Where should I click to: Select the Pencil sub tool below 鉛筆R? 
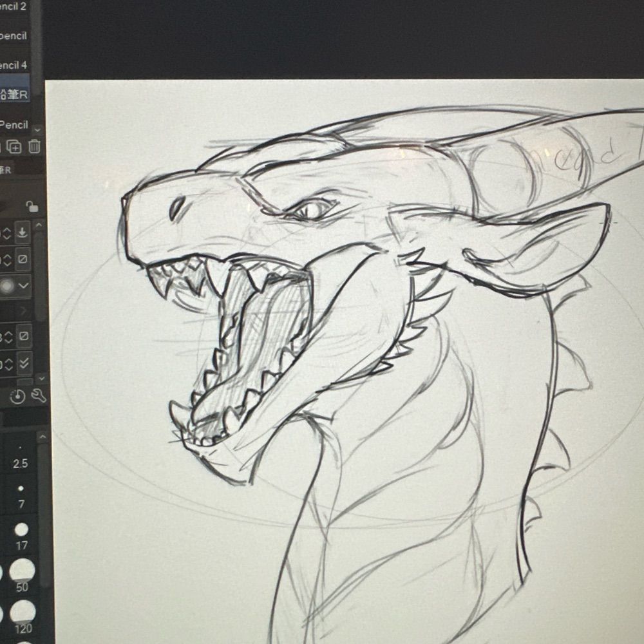click(15, 124)
